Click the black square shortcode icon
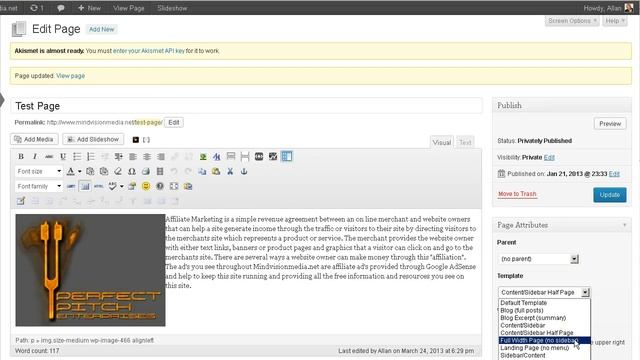 [136, 140]
